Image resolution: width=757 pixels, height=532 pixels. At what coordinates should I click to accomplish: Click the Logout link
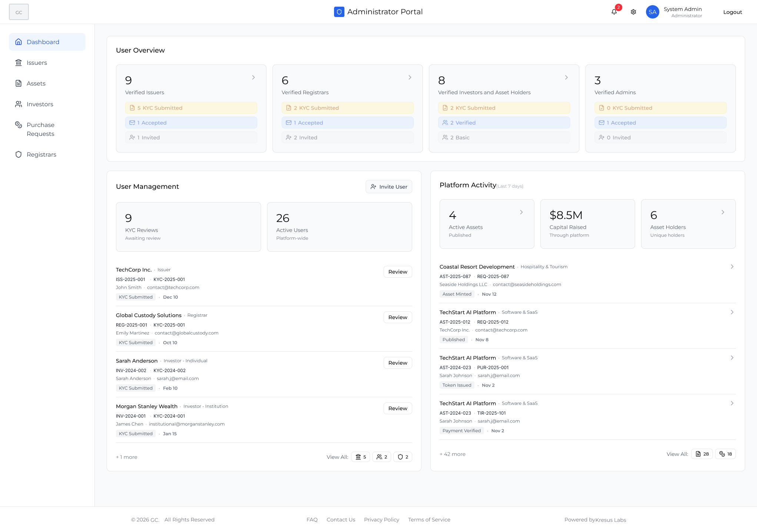tap(732, 12)
